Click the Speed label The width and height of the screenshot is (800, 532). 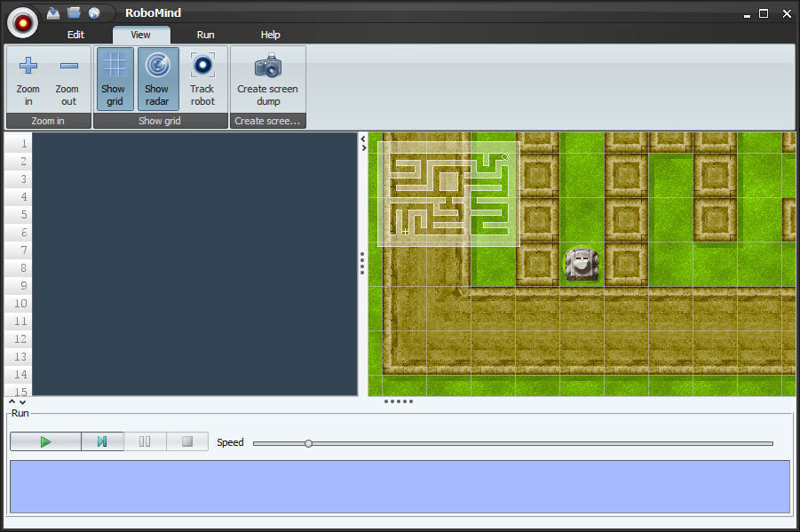pos(230,442)
